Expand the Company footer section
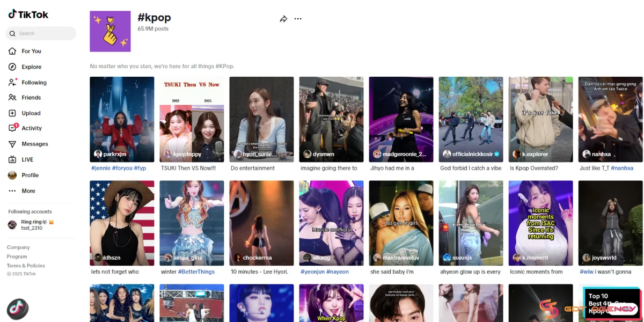644x322 pixels. tap(18, 247)
